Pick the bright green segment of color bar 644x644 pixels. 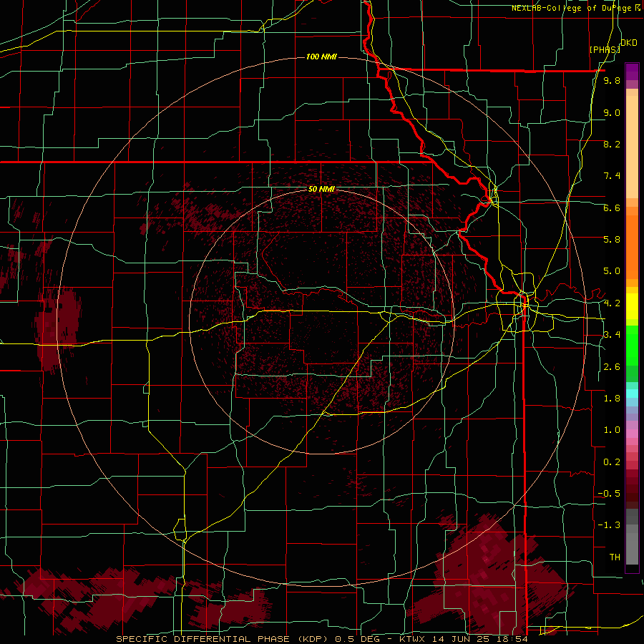coord(632,346)
